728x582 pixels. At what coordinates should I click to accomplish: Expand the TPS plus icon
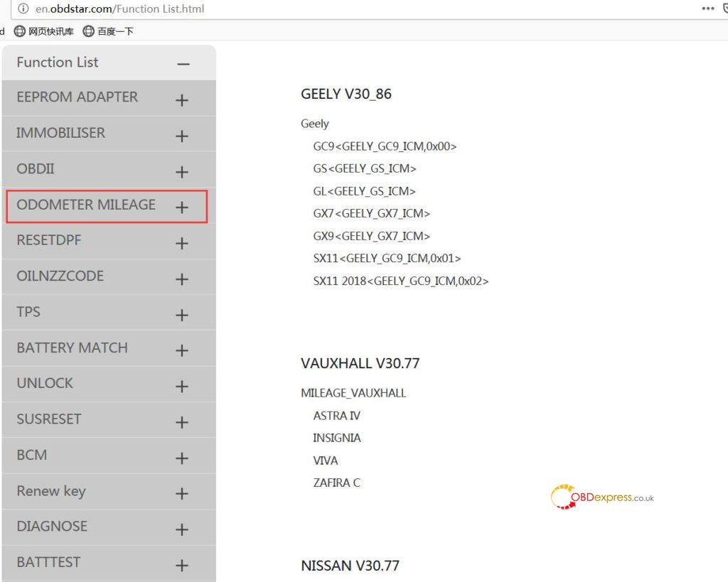tap(182, 315)
